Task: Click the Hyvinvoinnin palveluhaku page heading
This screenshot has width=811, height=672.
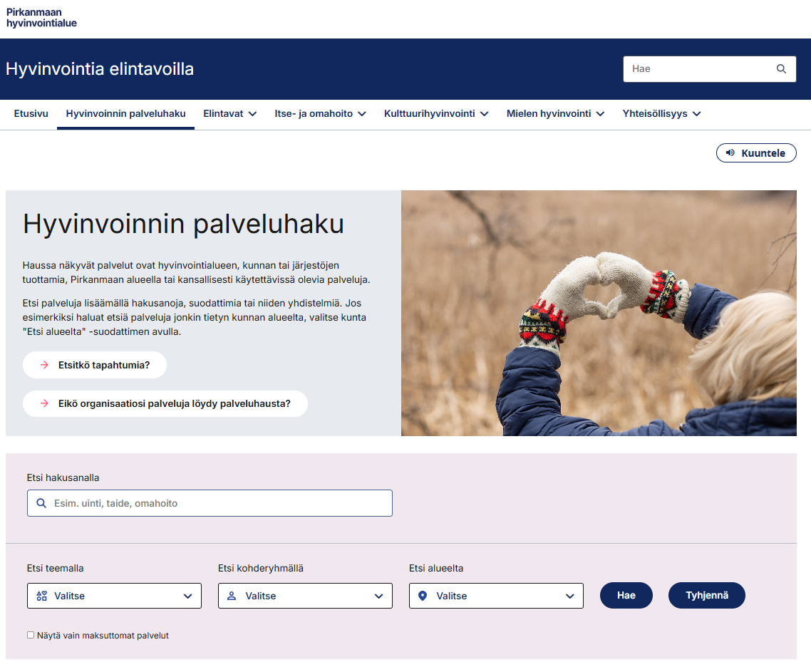Action: [x=184, y=224]
